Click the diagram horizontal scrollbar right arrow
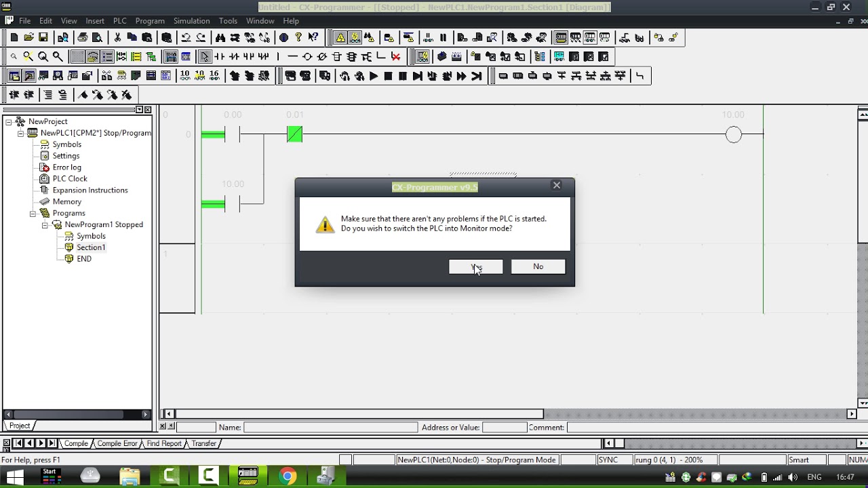This screenshot has width=868, height=488. point(852,413)
